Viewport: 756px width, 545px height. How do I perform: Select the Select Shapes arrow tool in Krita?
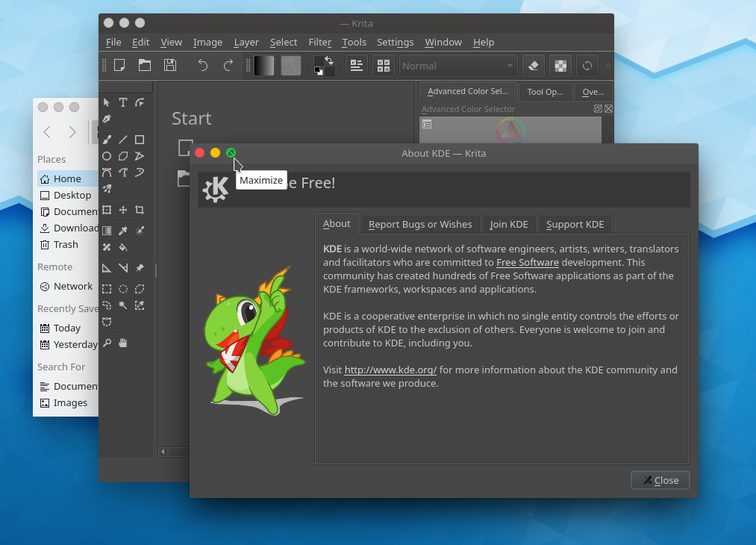tap(107, 102)
